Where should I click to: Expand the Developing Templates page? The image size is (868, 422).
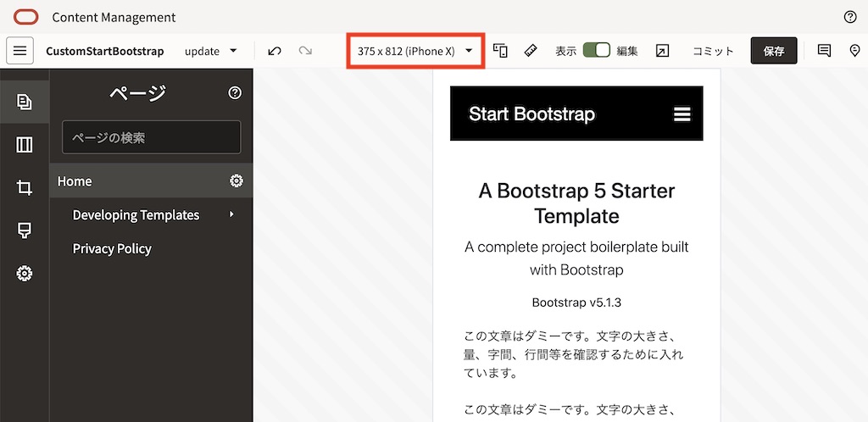[231, 214]
